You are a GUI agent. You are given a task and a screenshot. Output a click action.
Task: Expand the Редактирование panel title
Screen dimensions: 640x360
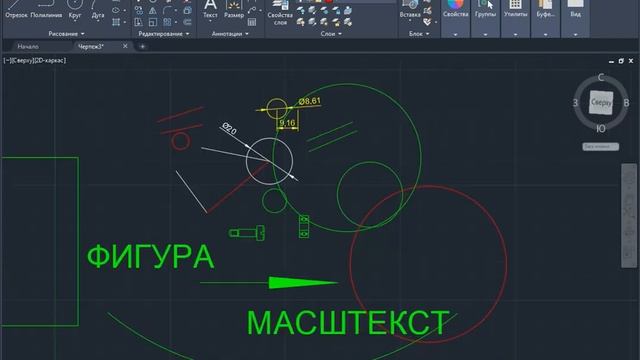tap(164, 34)
